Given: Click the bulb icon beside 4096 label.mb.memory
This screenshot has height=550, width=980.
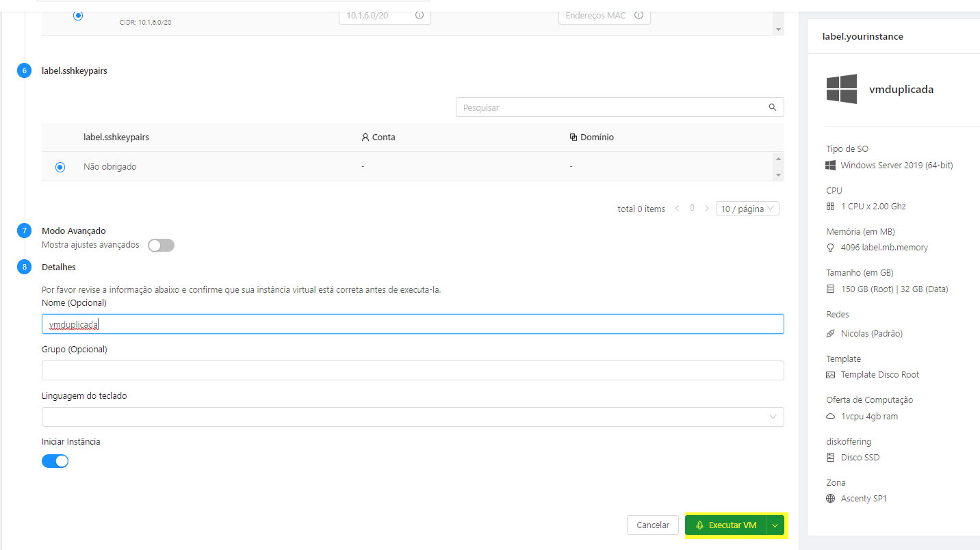Looking at the screenshot, I should [831, 247].
